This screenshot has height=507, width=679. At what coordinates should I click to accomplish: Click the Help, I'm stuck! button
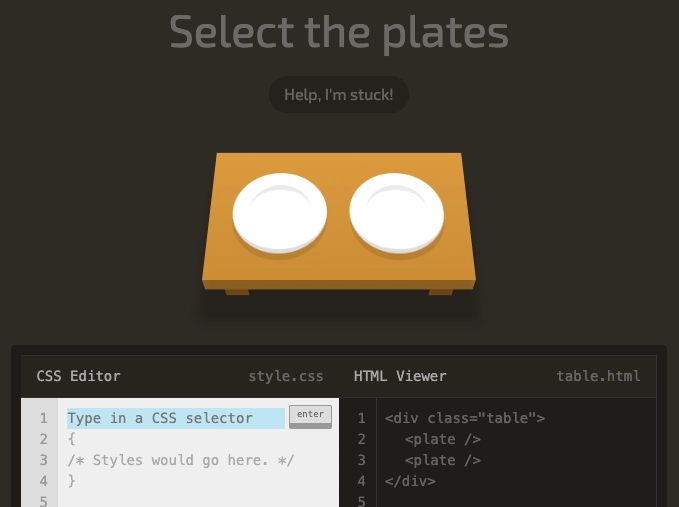[339, 94]
